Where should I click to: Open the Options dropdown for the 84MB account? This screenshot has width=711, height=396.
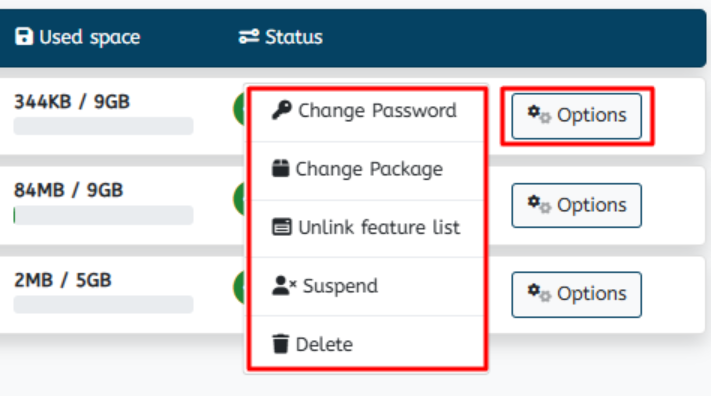(x=576, y=205)
